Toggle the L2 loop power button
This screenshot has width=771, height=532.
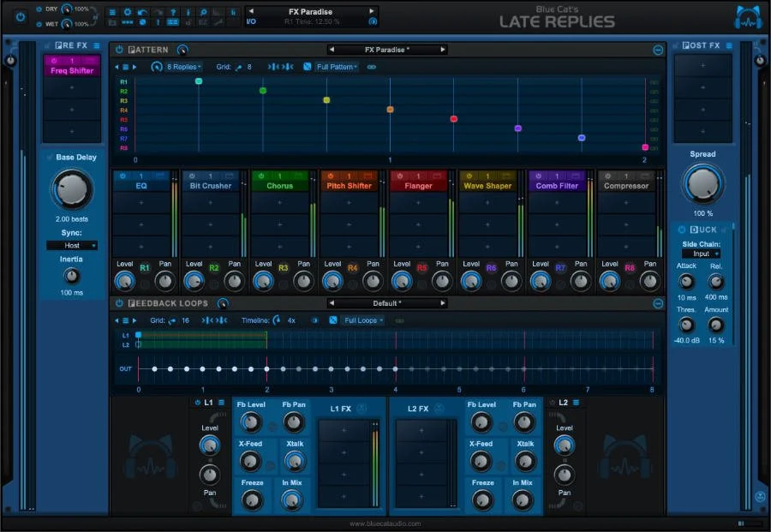pyautogui.click(x=553, y=403)
